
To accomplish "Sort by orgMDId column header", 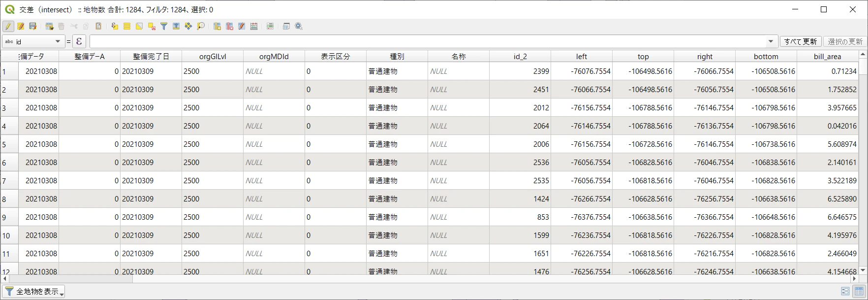I will click(x=274, y=56).
